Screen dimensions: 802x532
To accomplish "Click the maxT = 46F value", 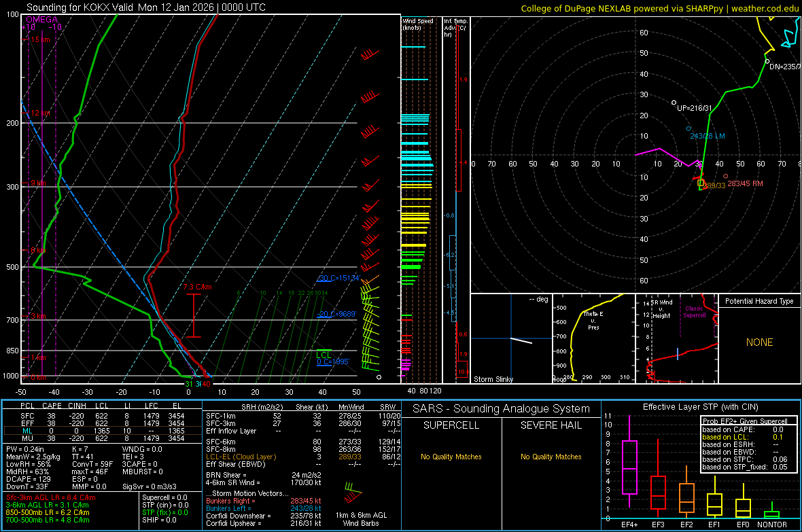I will pos(90,472).
